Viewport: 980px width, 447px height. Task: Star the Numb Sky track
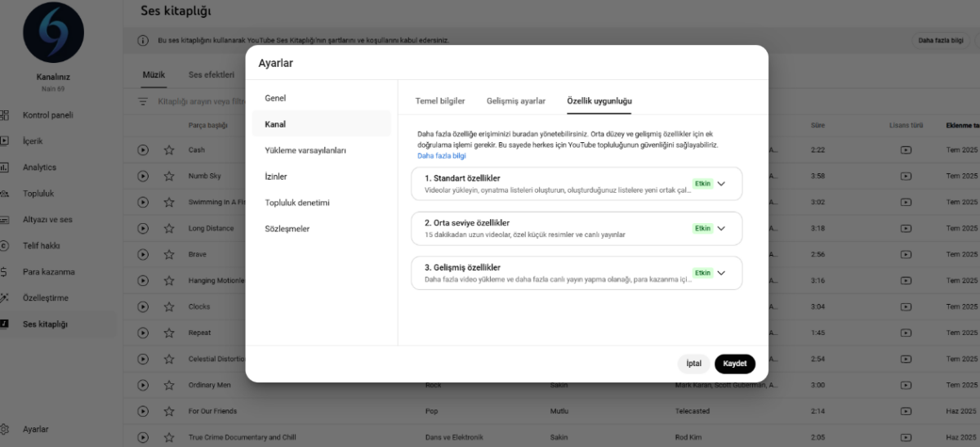pyautogui.click(x=169, y=176)
